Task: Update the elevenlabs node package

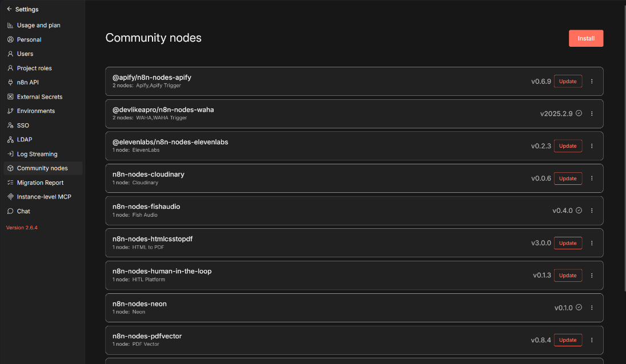Action: (568, 146)
